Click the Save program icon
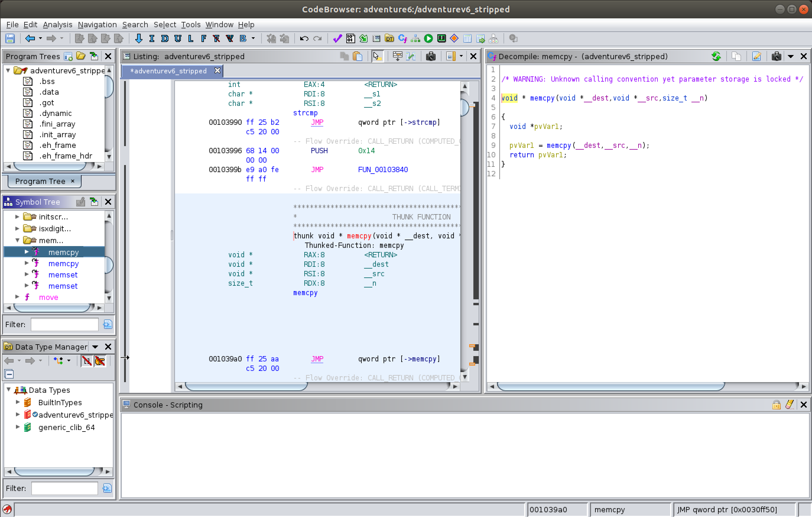 click(10, 38)
